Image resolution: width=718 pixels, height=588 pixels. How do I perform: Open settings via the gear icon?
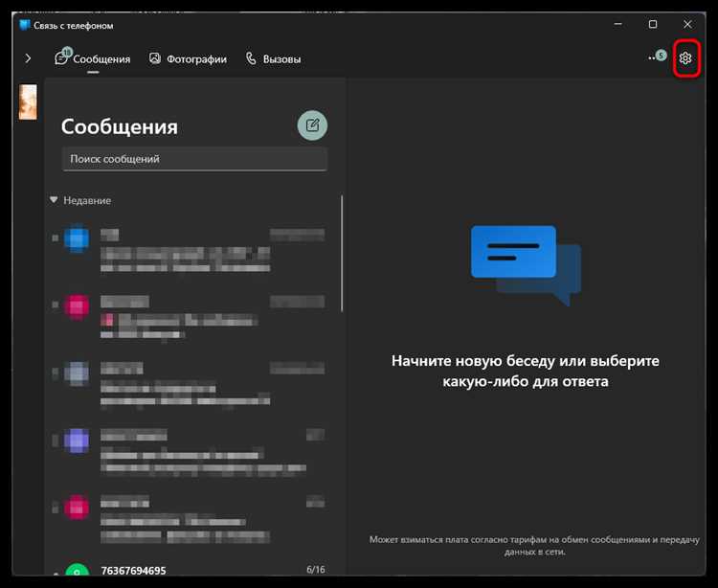[x=685, y=58]
